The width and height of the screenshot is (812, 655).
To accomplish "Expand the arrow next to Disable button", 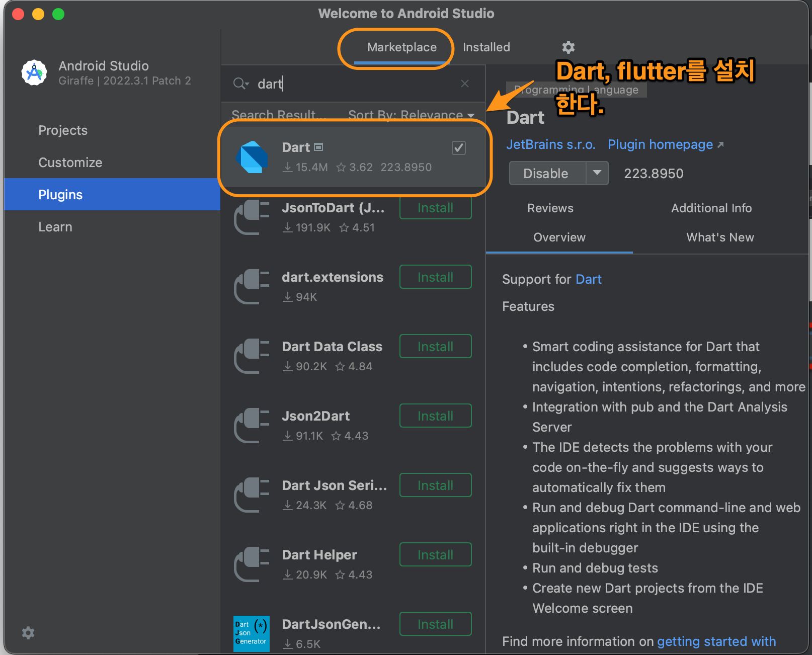I will click(598, 173).
